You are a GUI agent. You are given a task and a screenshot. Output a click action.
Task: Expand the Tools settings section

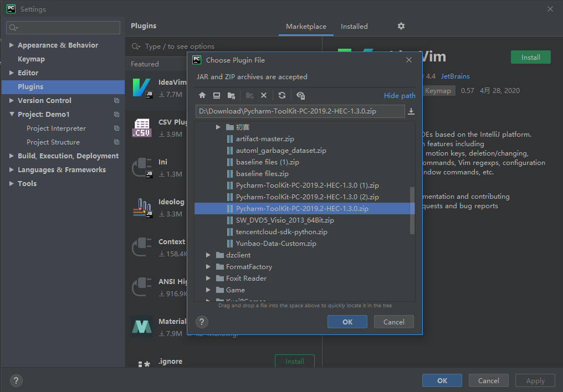tap(12, 183)
